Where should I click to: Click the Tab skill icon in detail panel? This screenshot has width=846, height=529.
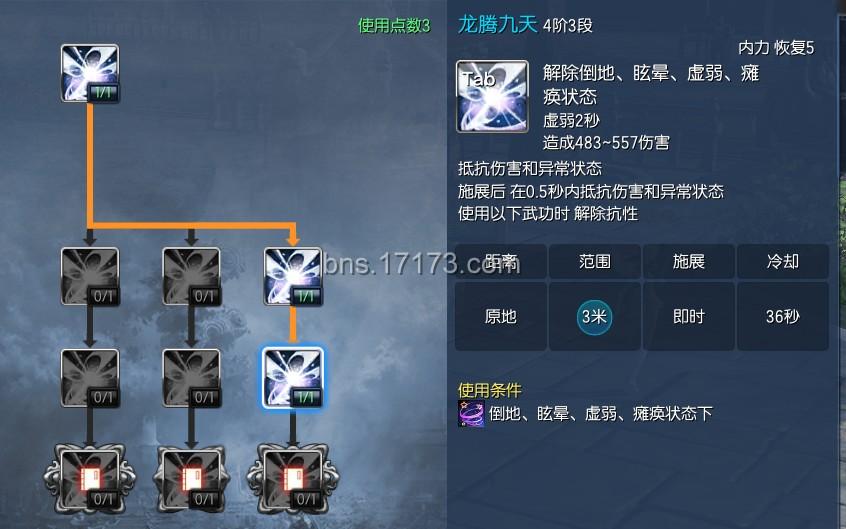(x=492, y=97)
